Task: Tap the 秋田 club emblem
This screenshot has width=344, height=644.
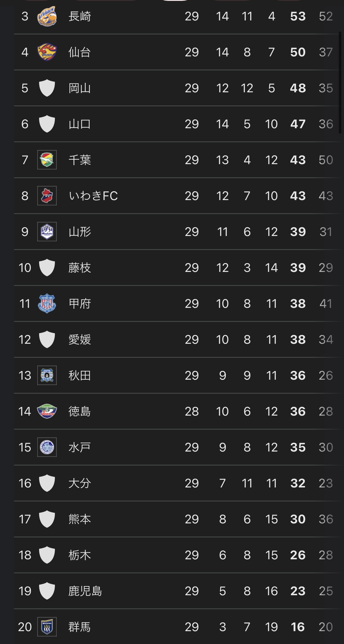Action: pyautogui.click(x=47, y=375)
